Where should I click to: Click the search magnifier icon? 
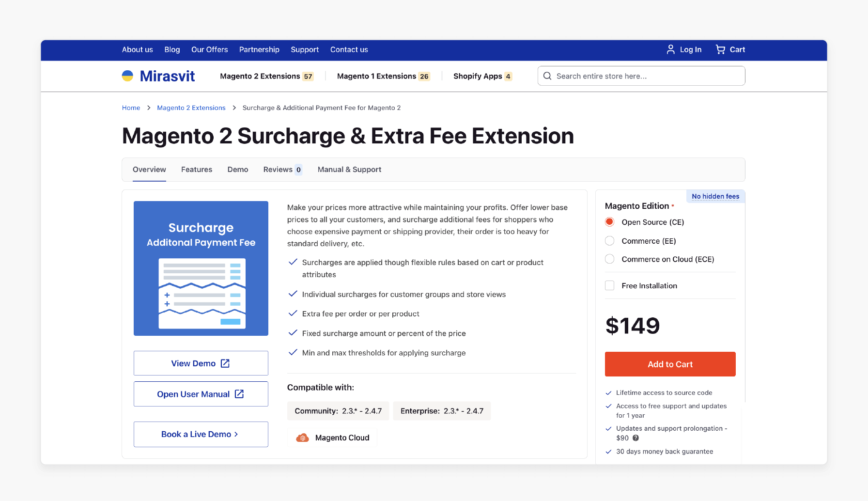pyautogui.click(x=547, y=76)
